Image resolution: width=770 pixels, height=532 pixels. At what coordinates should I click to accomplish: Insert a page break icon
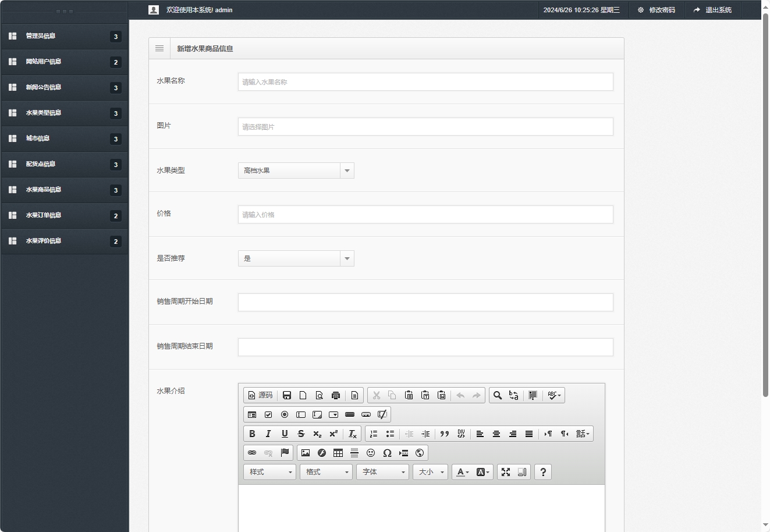(403, 453)
